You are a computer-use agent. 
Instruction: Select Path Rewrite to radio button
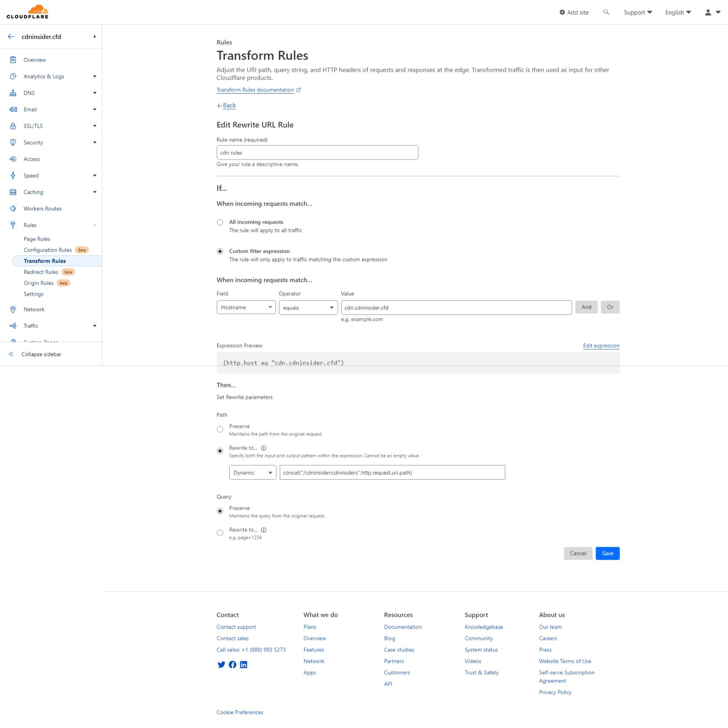click(220, 451)
